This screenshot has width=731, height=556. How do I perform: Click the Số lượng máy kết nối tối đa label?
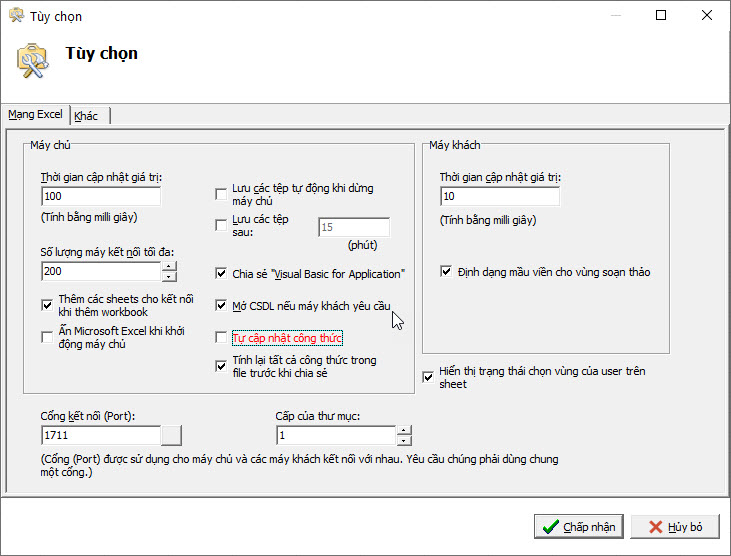pos(107,252)
